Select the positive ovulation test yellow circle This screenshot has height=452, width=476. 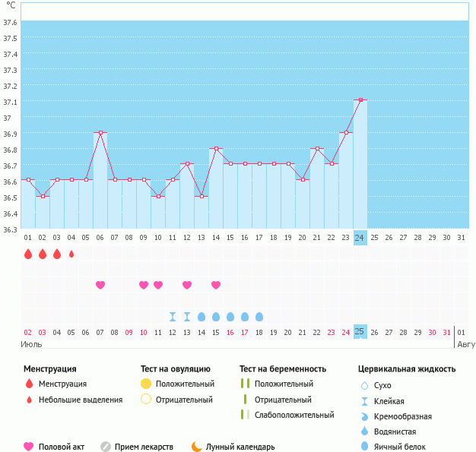(146, 384)
